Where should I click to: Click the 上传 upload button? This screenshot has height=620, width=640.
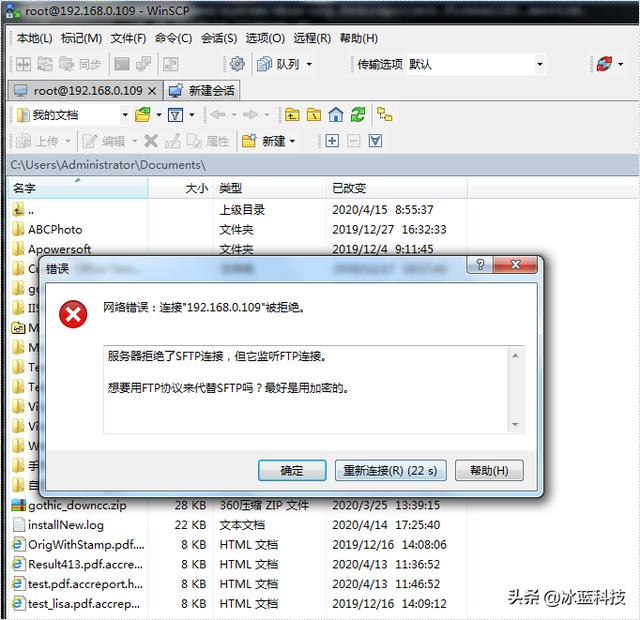click(x=38, y=141)
